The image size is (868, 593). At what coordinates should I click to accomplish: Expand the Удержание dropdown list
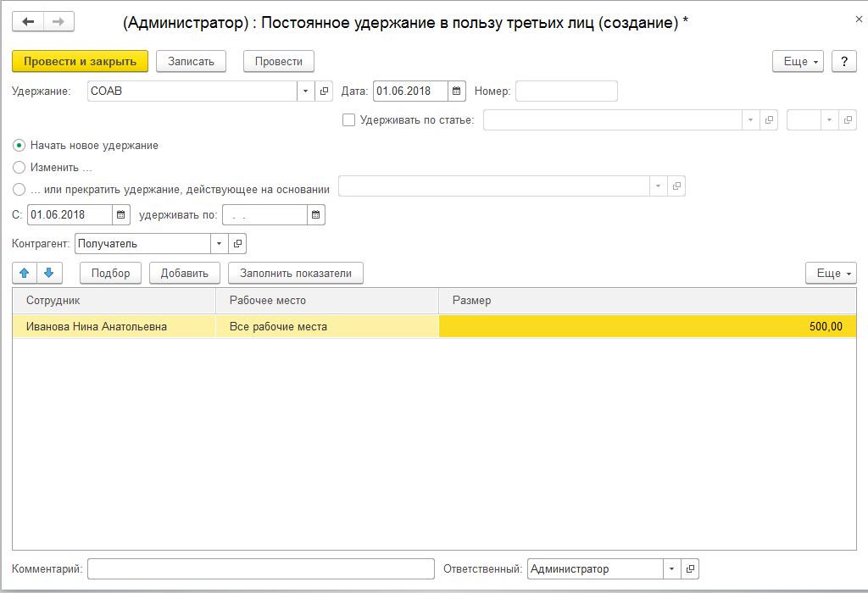coord(305,91)
